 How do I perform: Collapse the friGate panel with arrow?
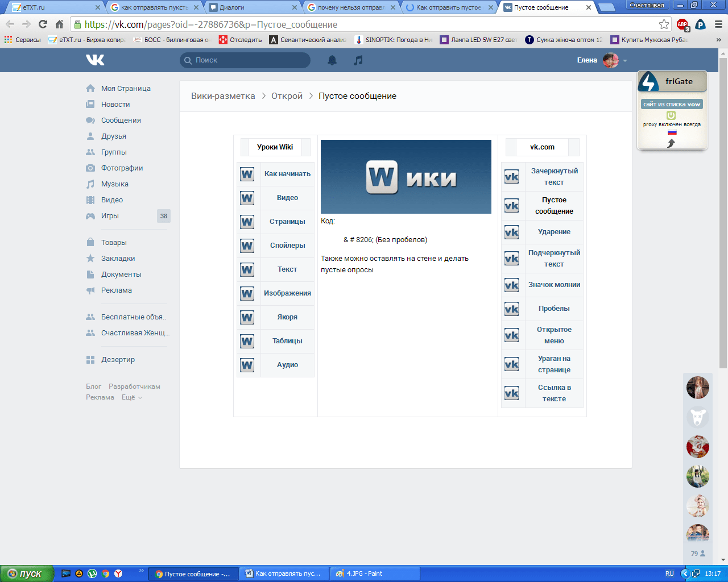[671, 143]
